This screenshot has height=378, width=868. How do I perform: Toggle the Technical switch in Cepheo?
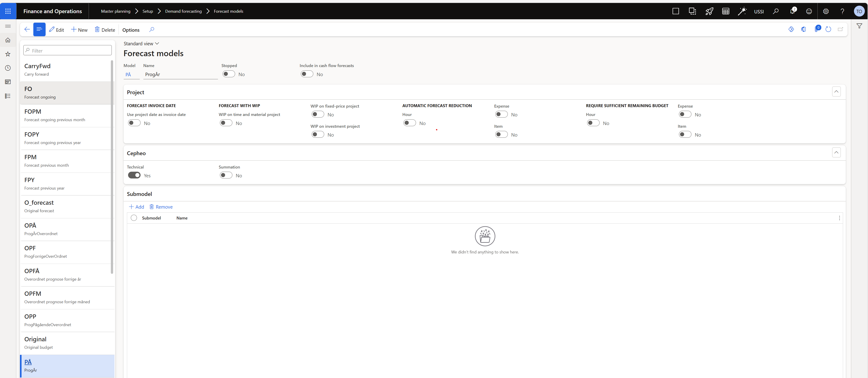pos(134,175)
